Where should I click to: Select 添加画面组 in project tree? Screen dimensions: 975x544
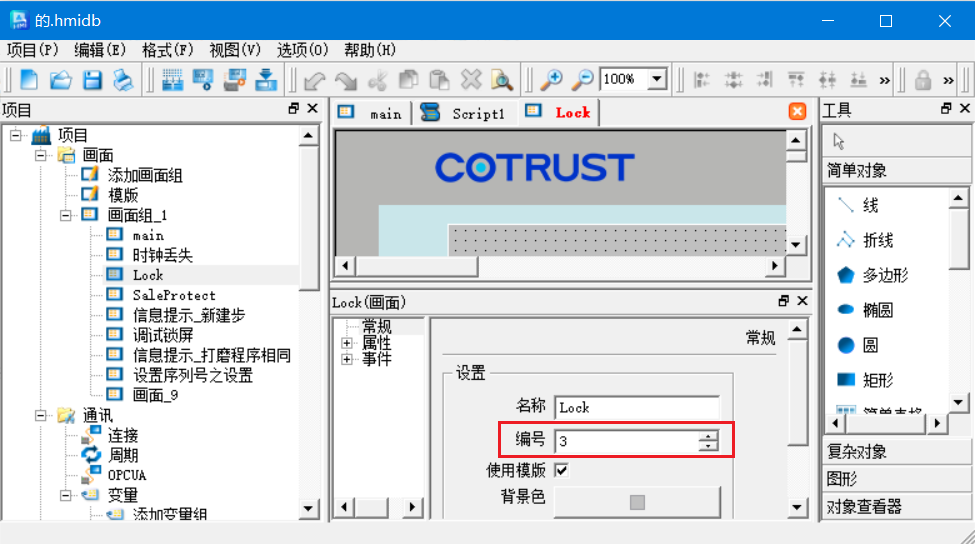145,175
